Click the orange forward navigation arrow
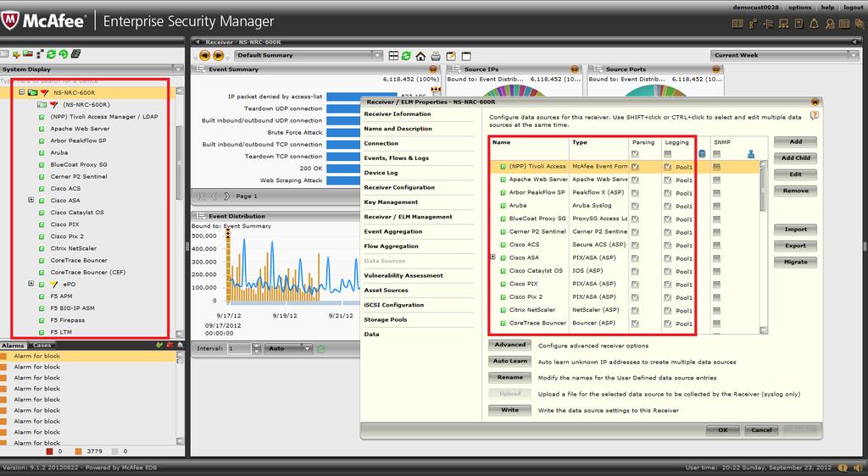Image resolution: width=868 pixels, height=476 pixels. point(219,55)
